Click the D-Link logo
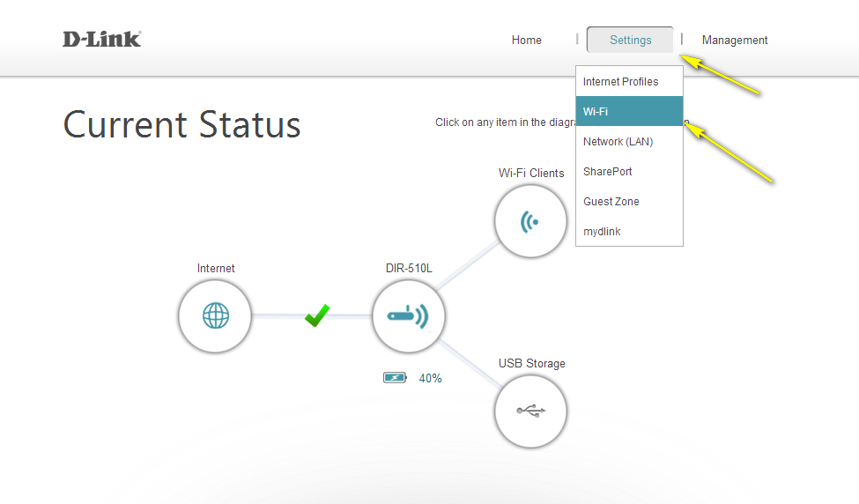 tap(102, 39)
